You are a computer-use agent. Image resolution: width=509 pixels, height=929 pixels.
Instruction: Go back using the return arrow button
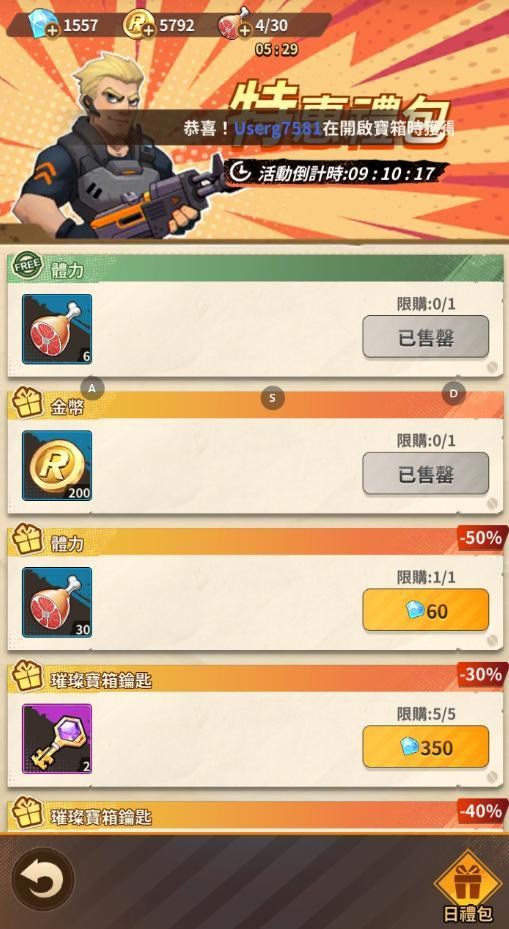43,879
